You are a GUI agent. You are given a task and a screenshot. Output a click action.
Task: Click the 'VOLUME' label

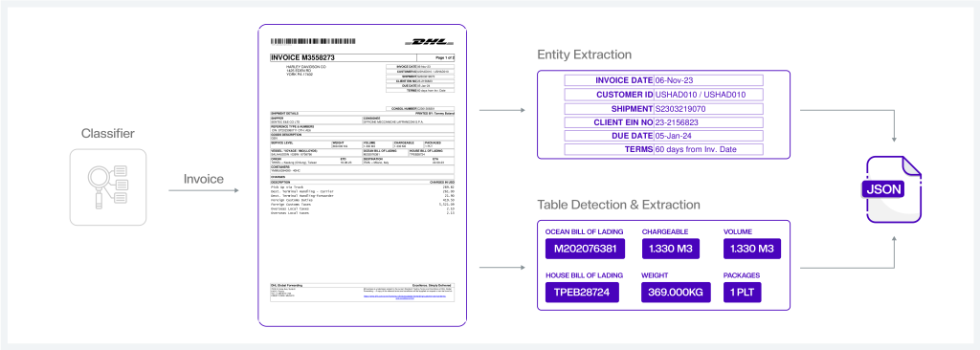click(738, 231)
